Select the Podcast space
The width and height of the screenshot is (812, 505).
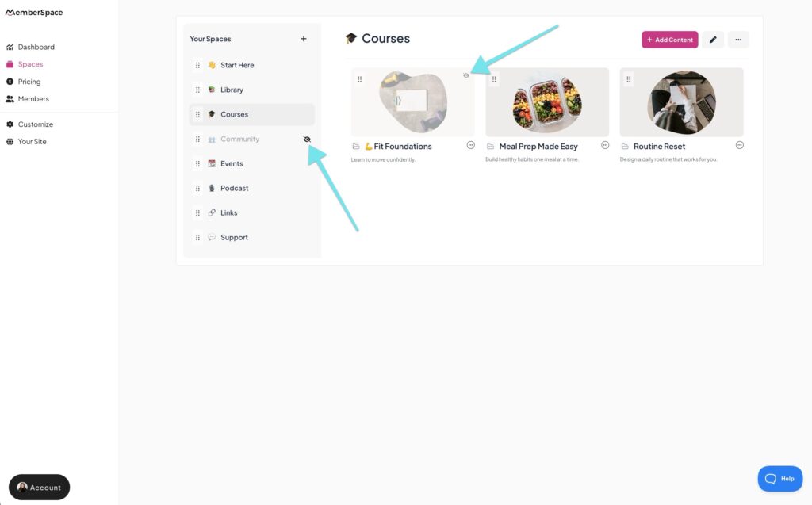click(x=234, y=189)
